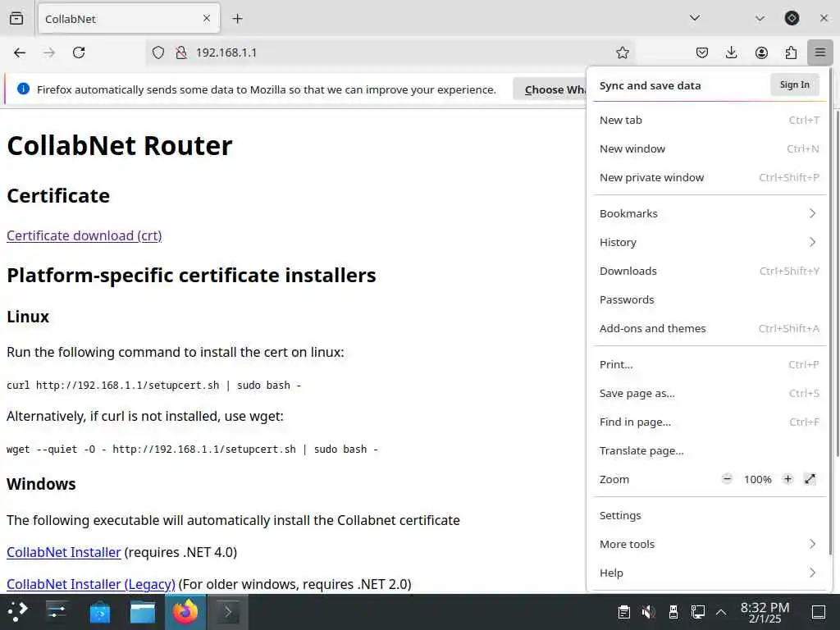Click the insecure connection padlock icon
840x630 pixels.
[x=181, y=52]
